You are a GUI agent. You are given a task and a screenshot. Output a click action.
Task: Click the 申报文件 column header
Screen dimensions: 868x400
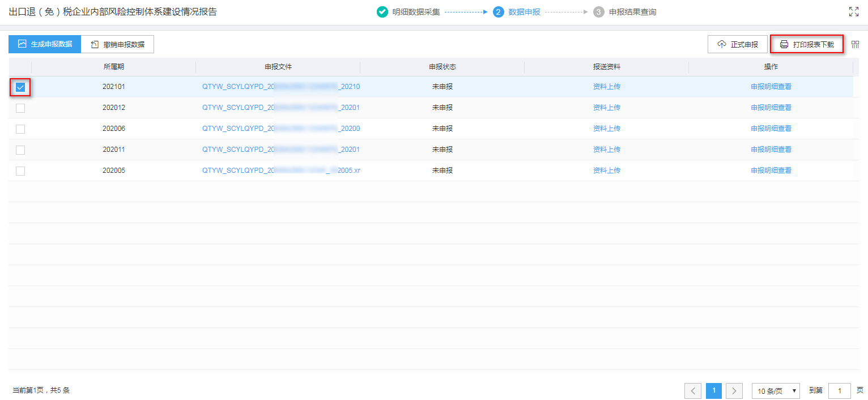(278, 67)
